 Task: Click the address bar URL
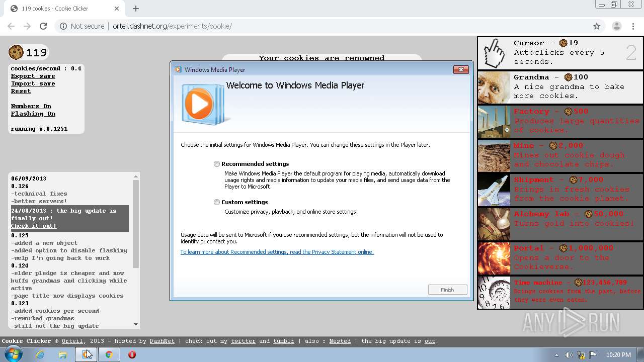(172, 26)
